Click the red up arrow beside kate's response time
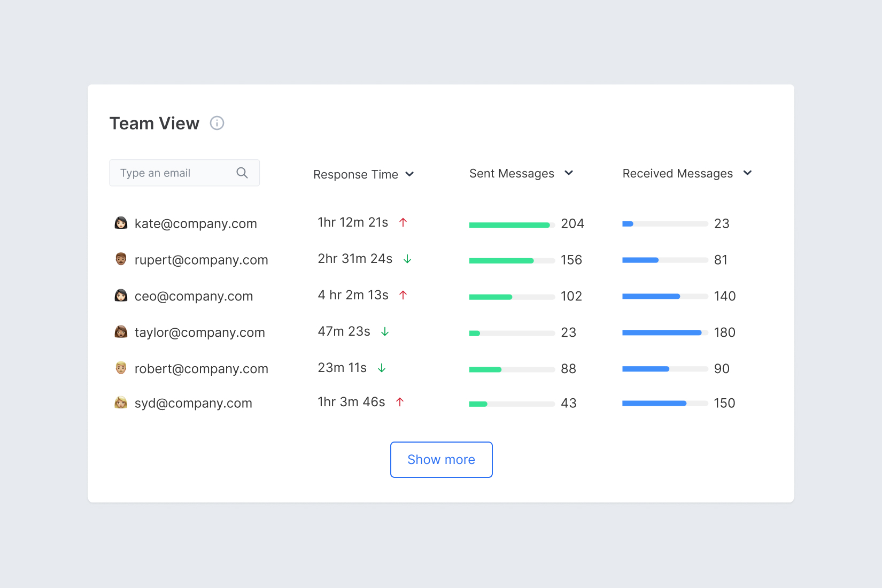882x588 pixels. 403,222
